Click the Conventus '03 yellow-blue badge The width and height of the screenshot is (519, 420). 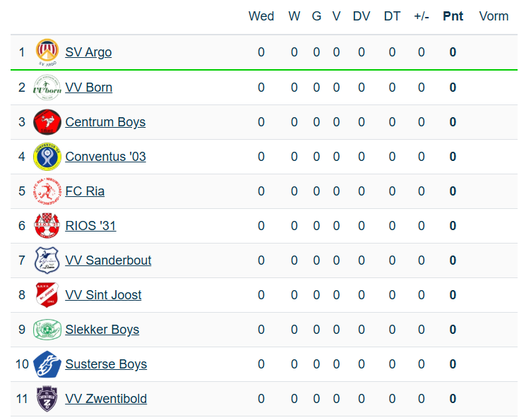click(x=47, y=157)
